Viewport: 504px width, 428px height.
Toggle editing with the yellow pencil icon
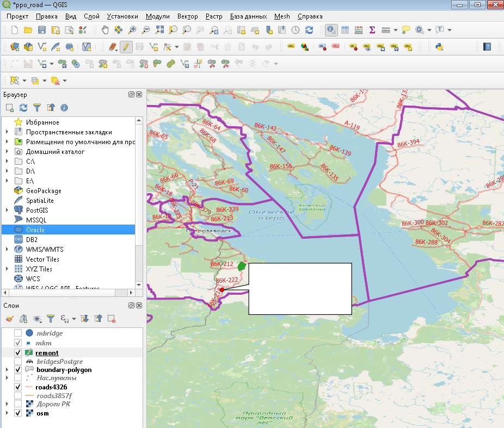[x=126, y=47]
